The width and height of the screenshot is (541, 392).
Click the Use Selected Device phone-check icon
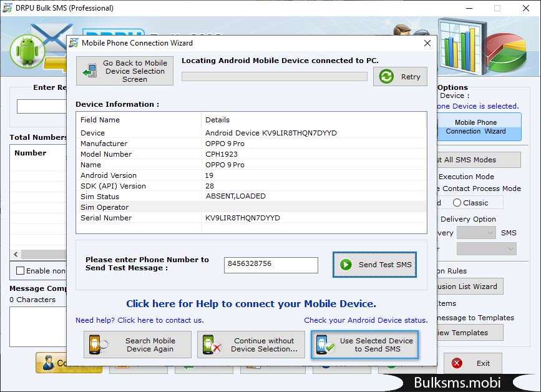pos(324,345)
